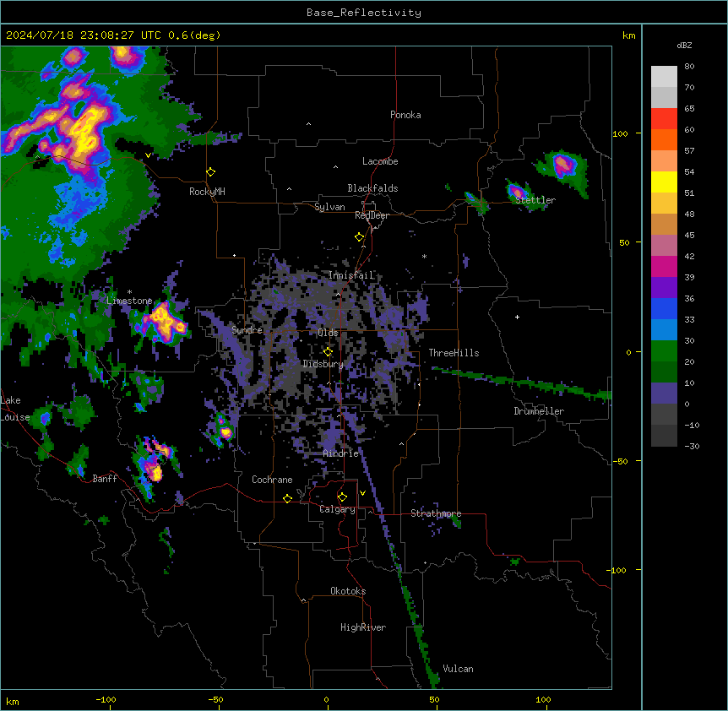This screenshot has height=711, width=728.
Task: Click the Sylvan label
Action: tap(329, 207)
